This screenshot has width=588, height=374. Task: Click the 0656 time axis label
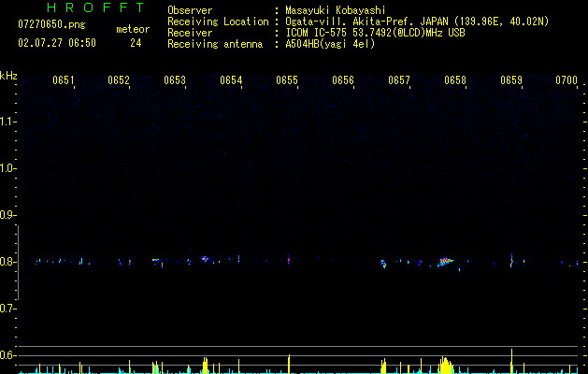pyautogui.click(x=343, y=80)
